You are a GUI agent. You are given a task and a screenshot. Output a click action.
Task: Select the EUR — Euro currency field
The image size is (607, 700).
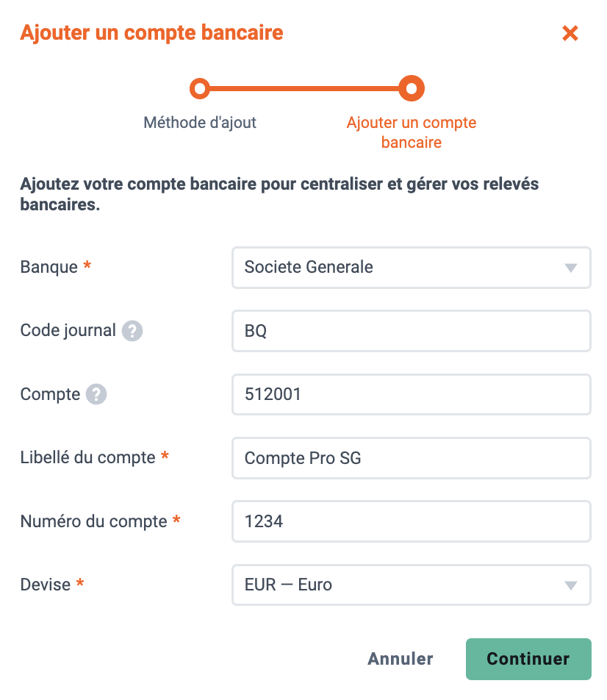411,585
